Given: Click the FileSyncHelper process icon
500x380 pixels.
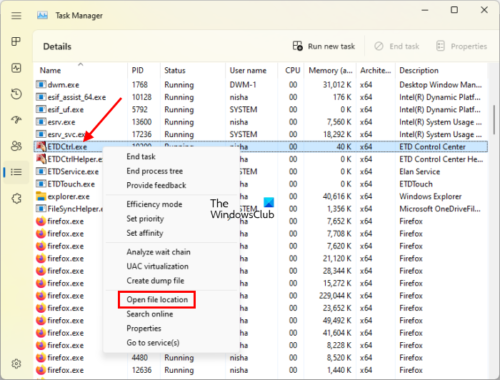Looking at the screenshot, I should click(41, 209).
